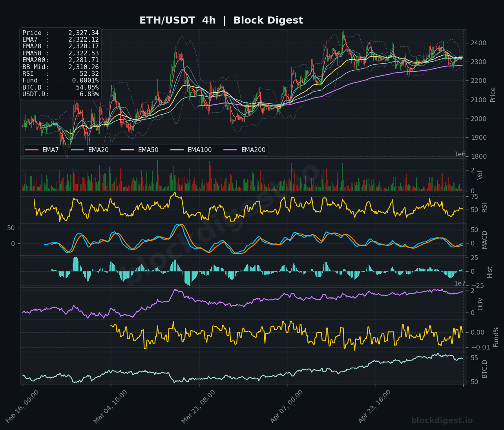The height and width of the screenshot is (430, 504).
Task: Click the yellow EMA50 legend swatch
Action: pyautogui.click(x=128, y=150)
